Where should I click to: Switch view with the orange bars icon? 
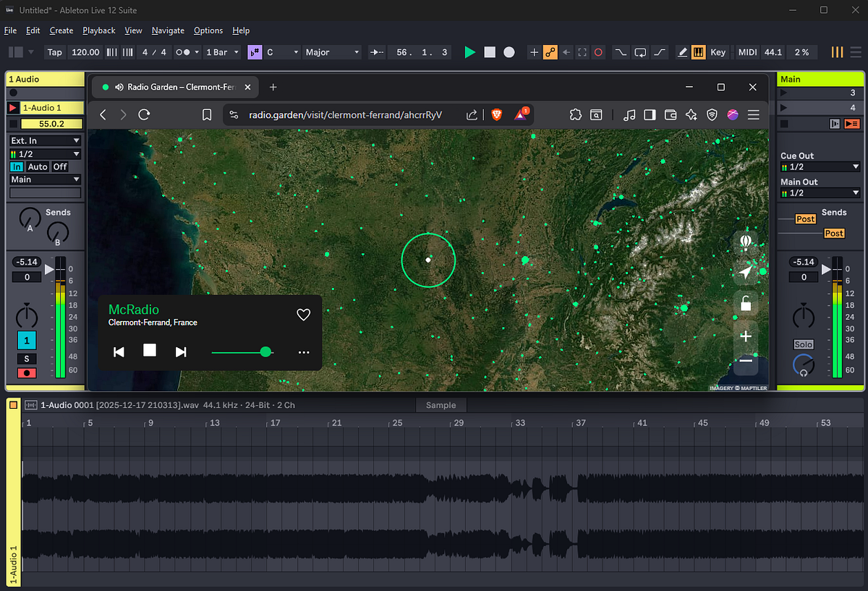point(838,52)
